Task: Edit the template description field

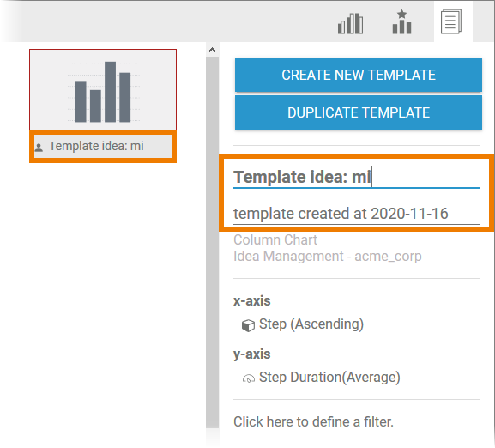Action: click(357, 214)
